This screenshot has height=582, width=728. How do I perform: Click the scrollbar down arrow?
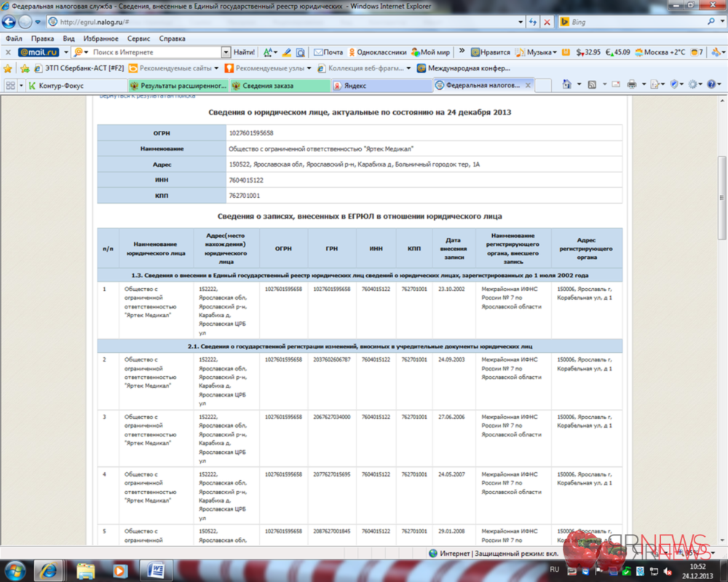pyautogui.click(x=722, y=541)
